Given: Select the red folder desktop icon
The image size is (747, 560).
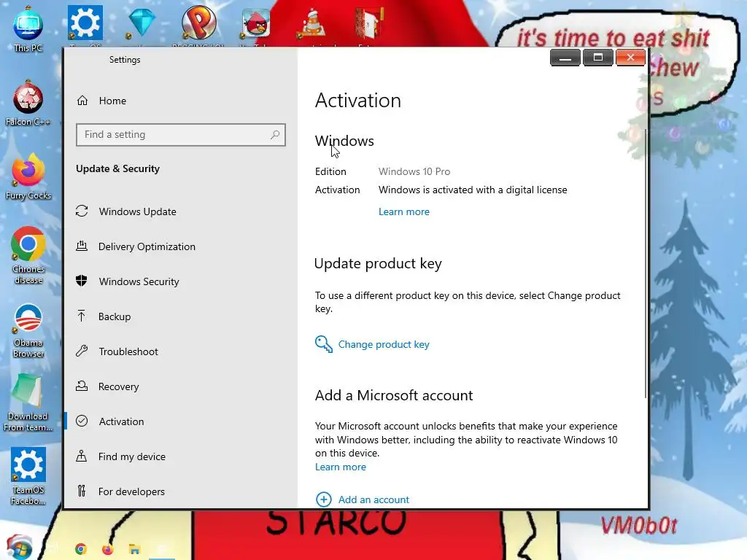Looking at the screenshot, I should pos(369,24).
